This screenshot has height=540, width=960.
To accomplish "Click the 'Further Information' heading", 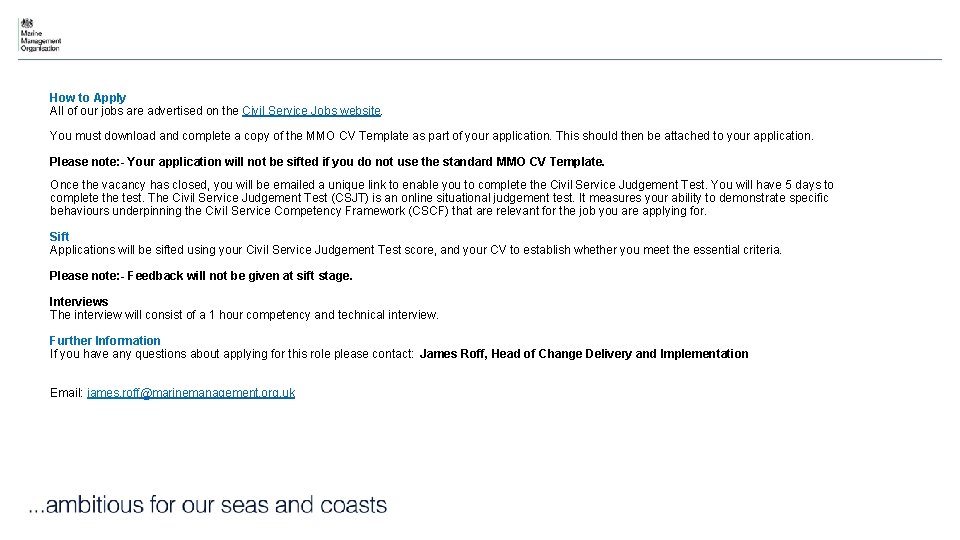I will pos(105,341).
